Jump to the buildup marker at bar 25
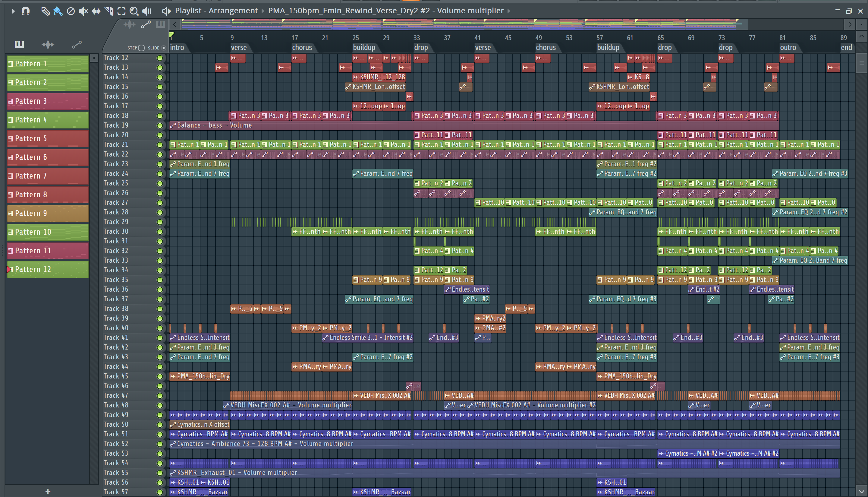868x497 pixels. coord(364,48)
